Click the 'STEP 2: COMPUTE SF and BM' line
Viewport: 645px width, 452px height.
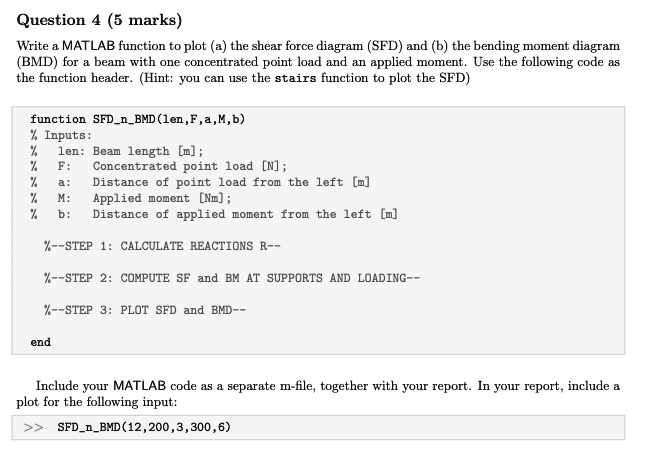coord(232,278)
